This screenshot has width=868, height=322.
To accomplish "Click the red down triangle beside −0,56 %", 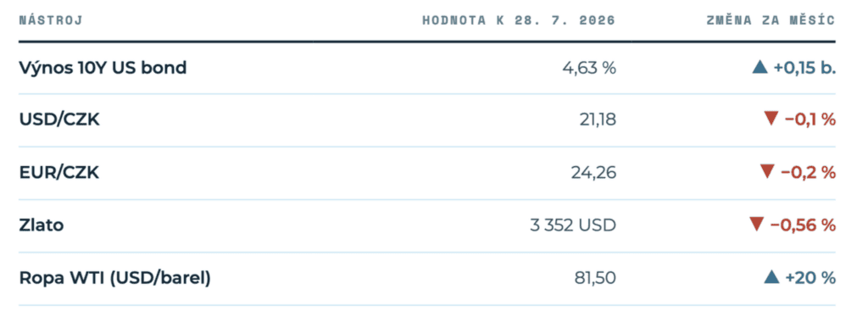I will click(x=757, y=225).
